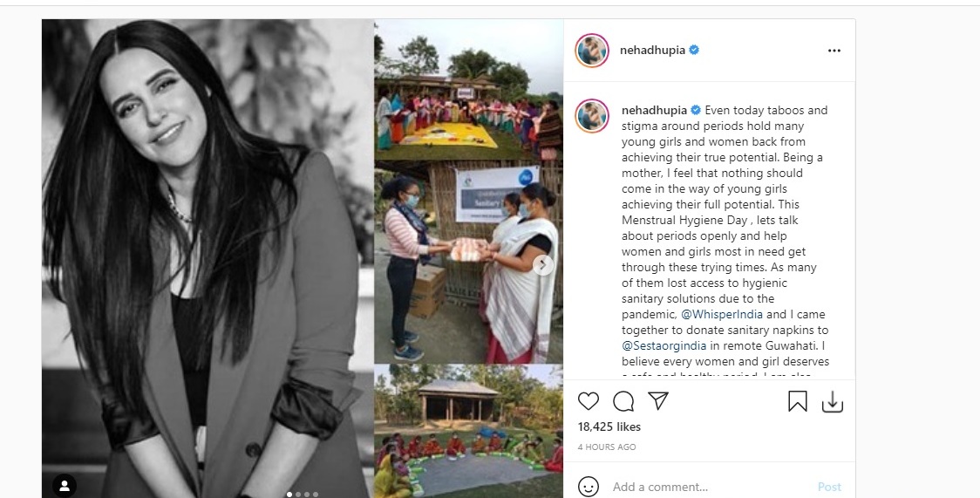Image resolution: width=980 pixels, height=498 pixels.
Task: Jump to the last carousel indicator dot
Action: pyautogui.click(x=316, y=495)
